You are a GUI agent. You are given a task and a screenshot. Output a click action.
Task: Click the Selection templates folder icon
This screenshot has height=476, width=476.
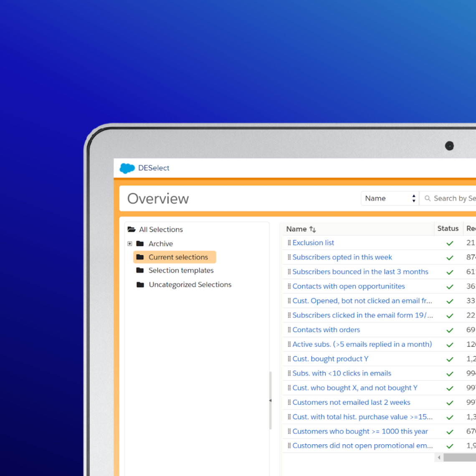[x=140, y=271]
